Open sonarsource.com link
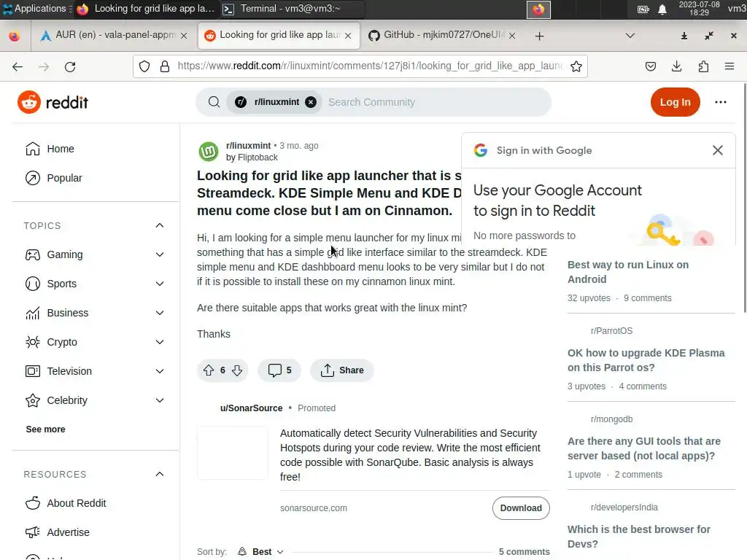This screenshot has width=747, height=560. 314,508
